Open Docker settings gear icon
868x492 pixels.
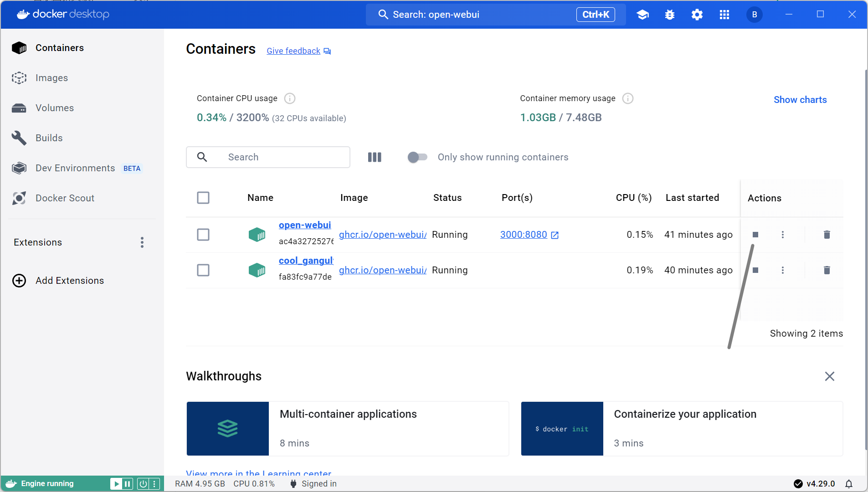pos(697,15)
